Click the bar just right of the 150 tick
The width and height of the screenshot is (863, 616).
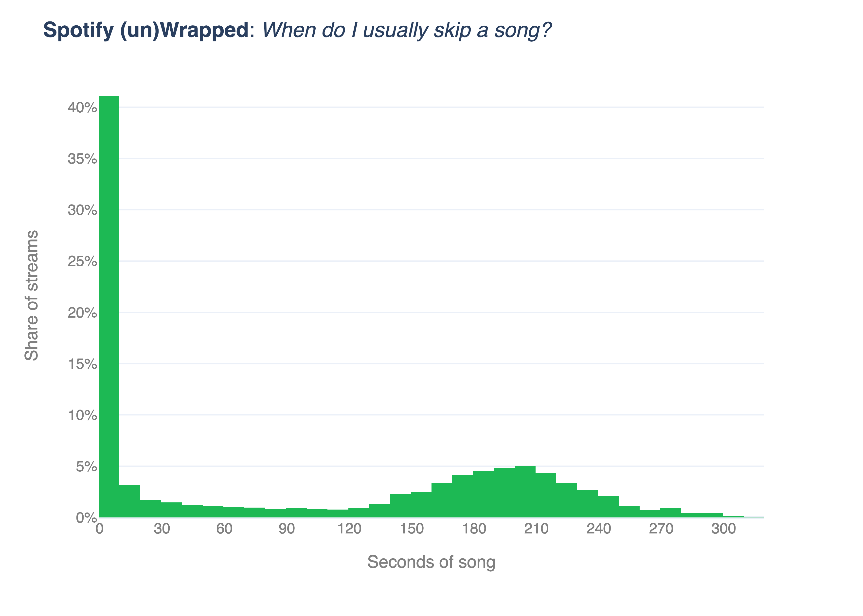tap(421, 505)
